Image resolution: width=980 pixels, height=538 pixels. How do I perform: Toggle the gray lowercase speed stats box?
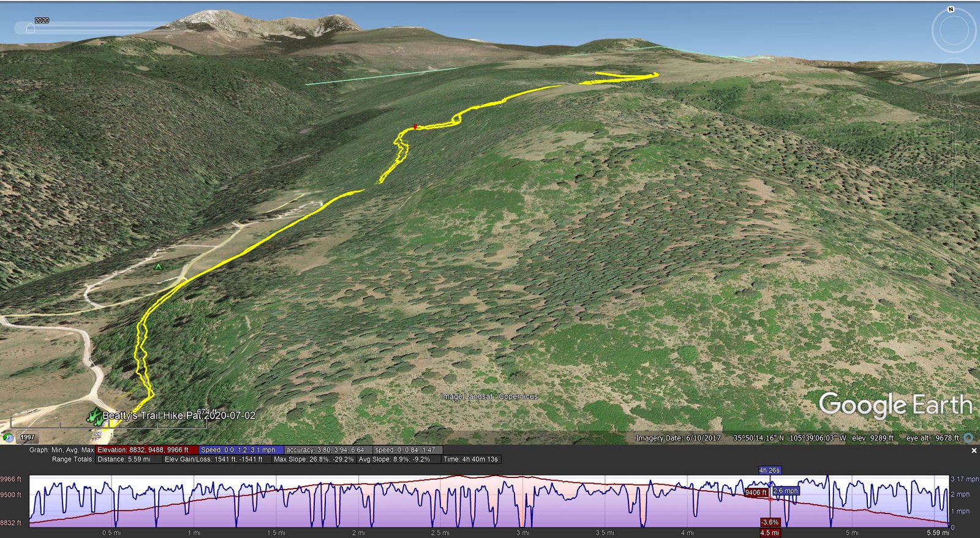pyautogui.click(x=407, y=450)
